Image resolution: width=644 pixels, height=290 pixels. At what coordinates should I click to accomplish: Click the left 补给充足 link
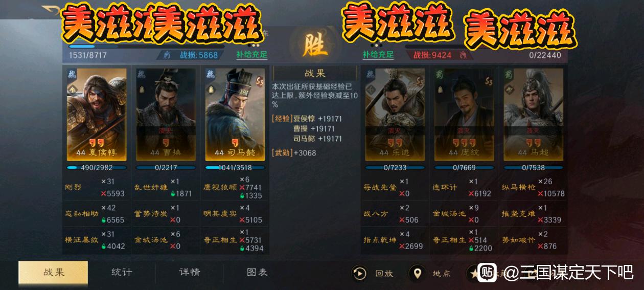click(251, 55)
